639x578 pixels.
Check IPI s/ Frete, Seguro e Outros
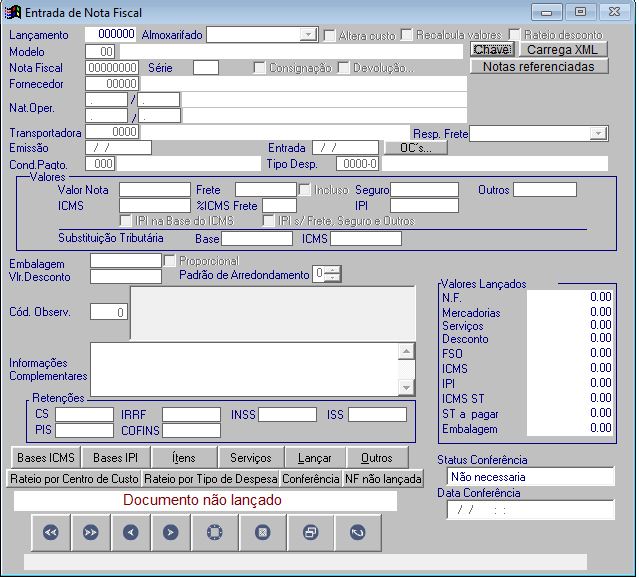269,221
